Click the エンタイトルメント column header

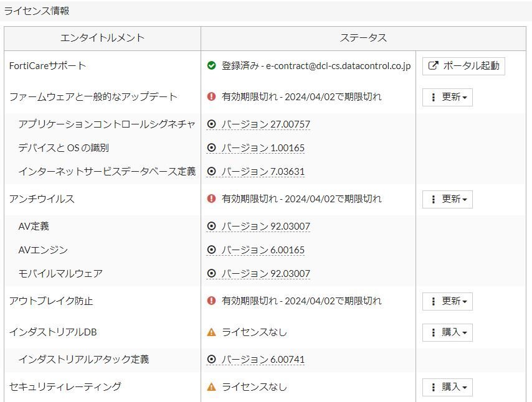click(x=102, y=38)
